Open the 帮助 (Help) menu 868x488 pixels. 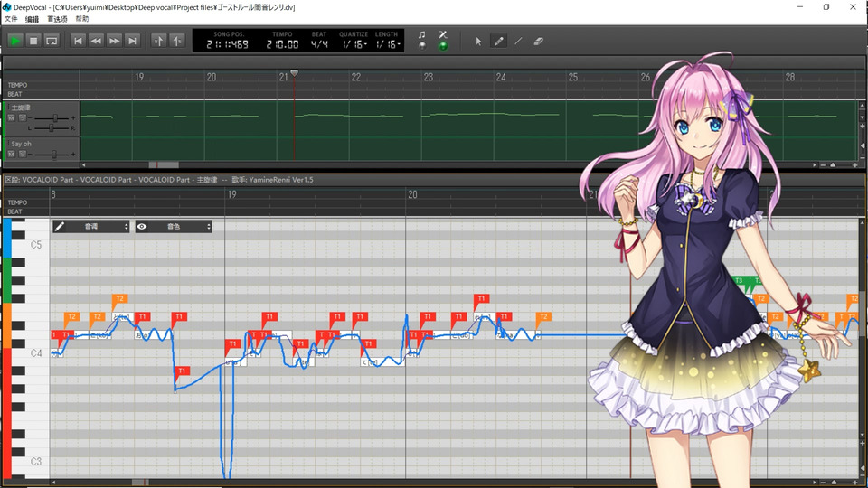pyautogui.click(x=82, y=19)
